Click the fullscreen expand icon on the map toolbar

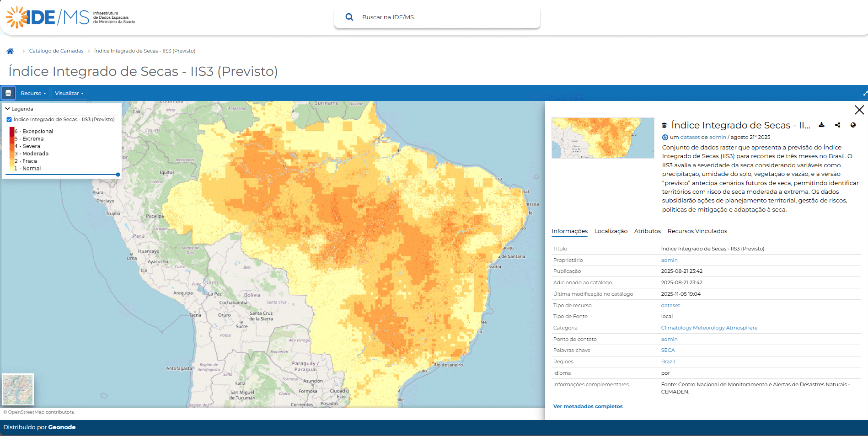[x=864, y=93]
